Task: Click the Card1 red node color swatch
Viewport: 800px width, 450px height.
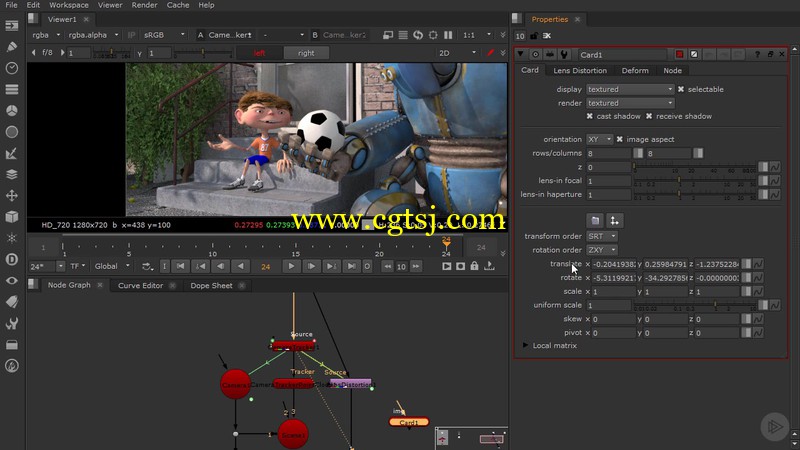Action: [x=680, y=54]
